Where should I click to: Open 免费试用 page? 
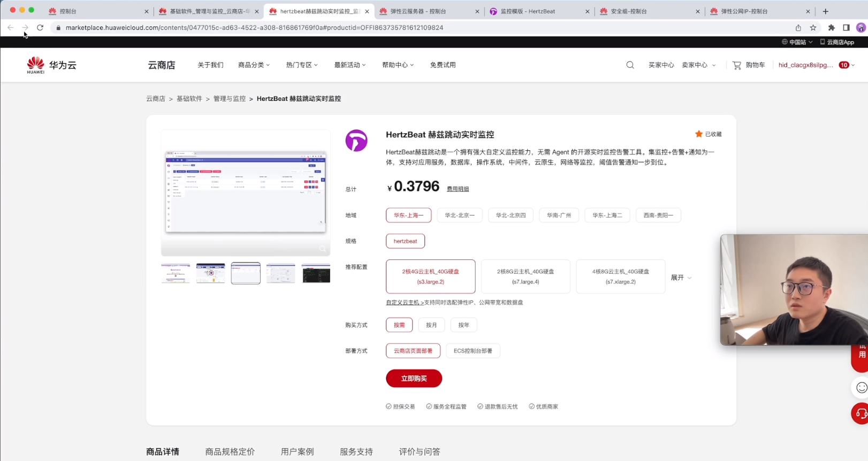[x=443, y=65]
